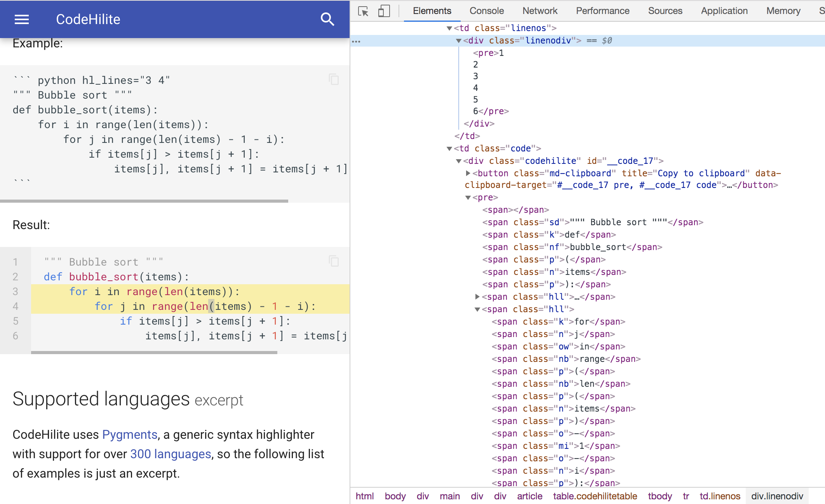Collapse the div.linenodiv tree node
Screen dimensions: 825x504
(x=459, y=40)
